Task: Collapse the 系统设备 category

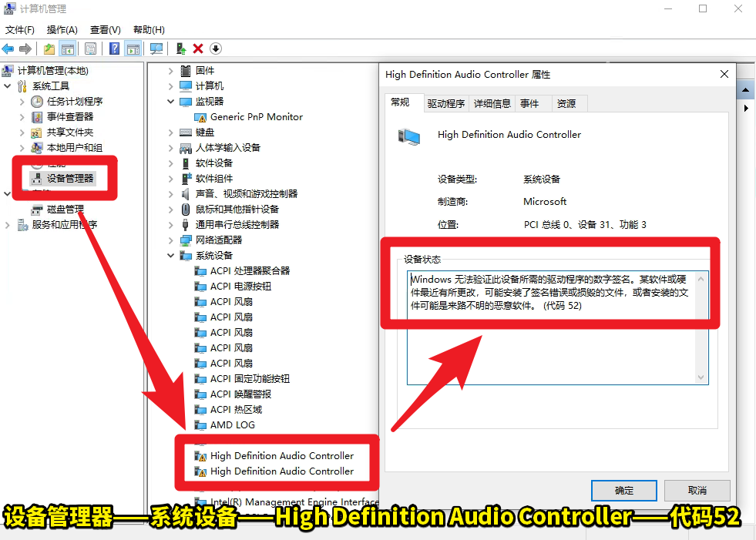Action: click(x=170, y=256)
